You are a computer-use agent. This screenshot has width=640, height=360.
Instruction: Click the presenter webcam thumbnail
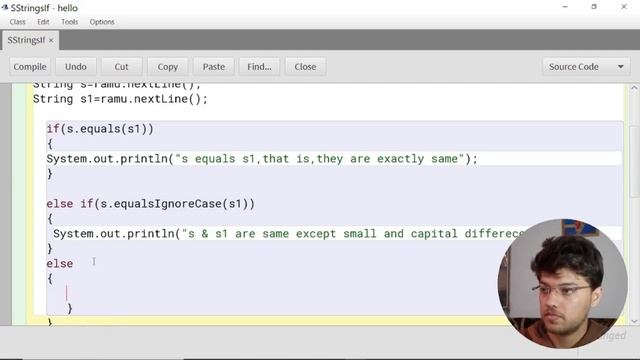point(562,284)
